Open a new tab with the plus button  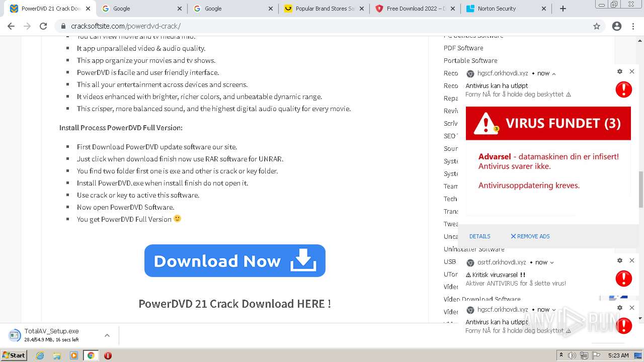click(x=563, y=9)
